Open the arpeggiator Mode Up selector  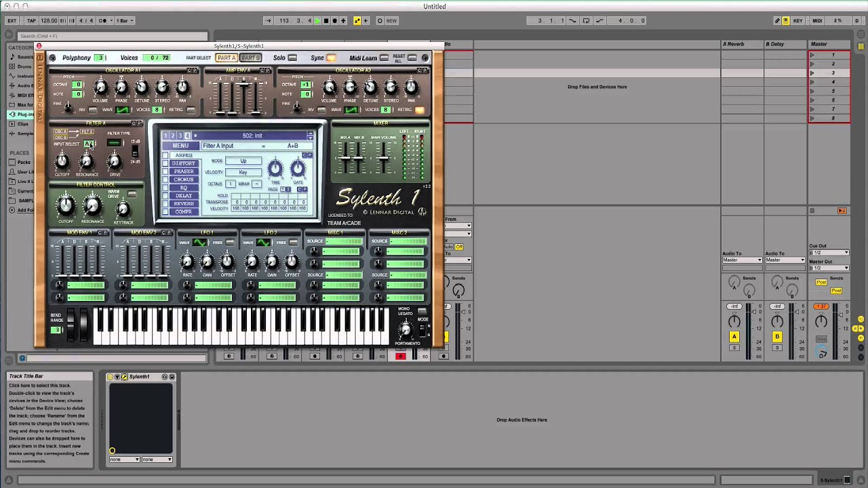[243, 161]
